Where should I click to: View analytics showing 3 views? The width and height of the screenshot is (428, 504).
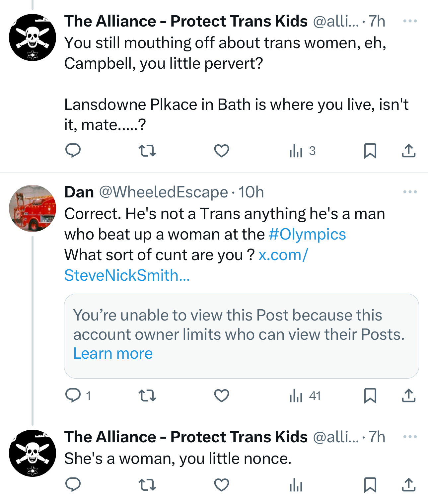coord(302,151)
